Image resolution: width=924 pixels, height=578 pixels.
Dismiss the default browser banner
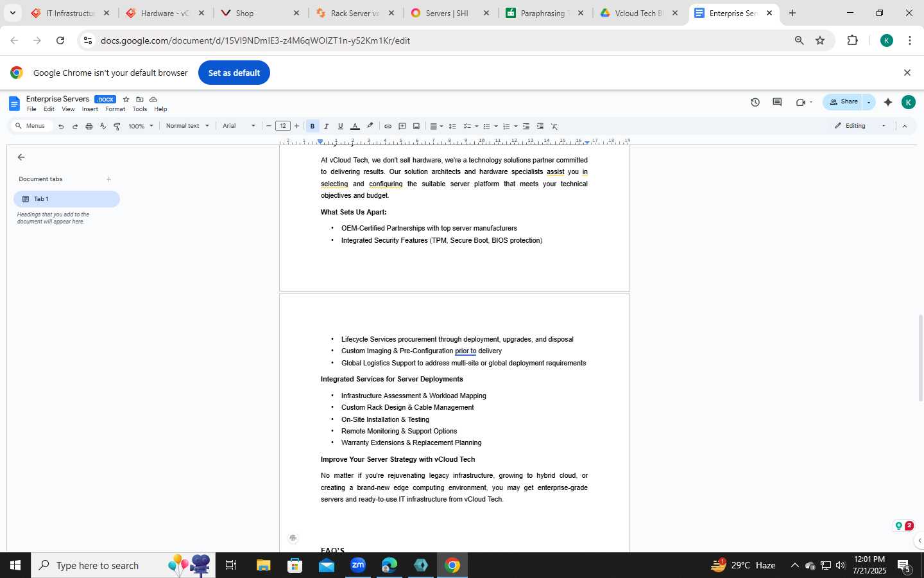pos(907,73)
